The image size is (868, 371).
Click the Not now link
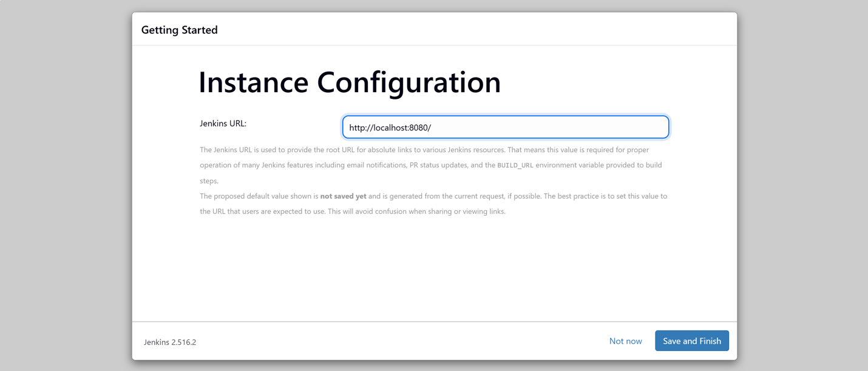625,341
